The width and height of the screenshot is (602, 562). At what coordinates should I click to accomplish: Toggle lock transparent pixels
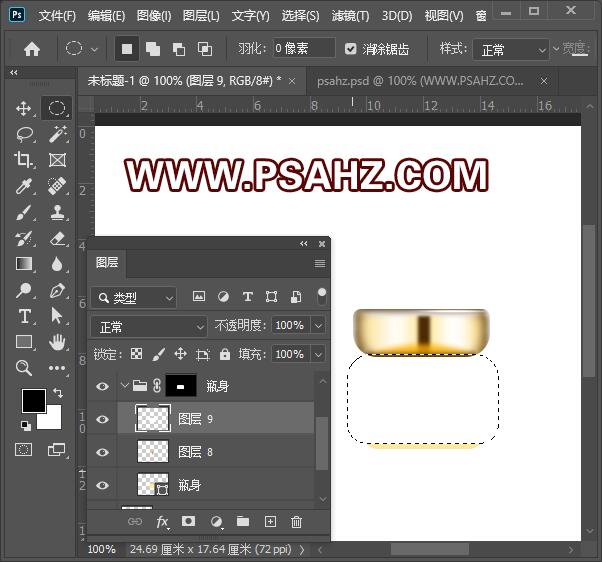pos(136,354)
